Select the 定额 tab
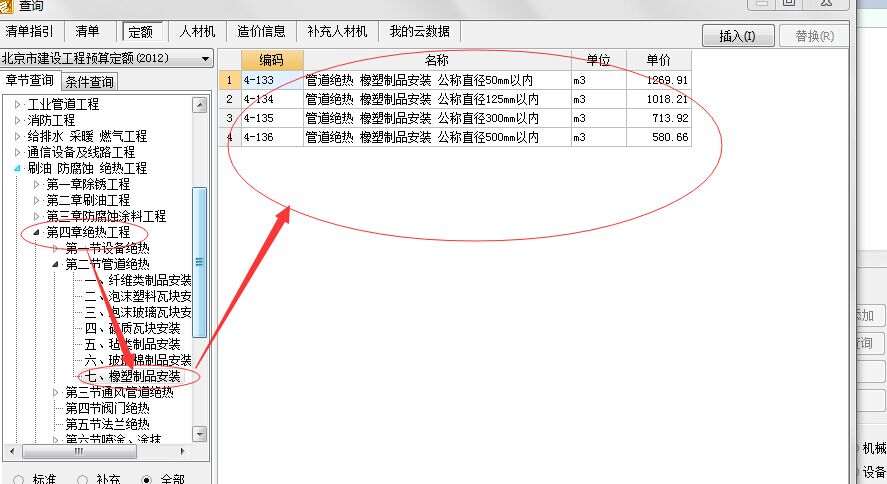Image resolution: width=887 pixels, height=484 pixels. coord(141,32)
